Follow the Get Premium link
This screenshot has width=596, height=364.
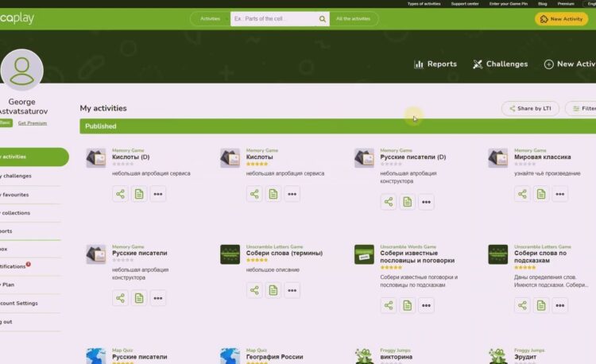coord(33,123)
